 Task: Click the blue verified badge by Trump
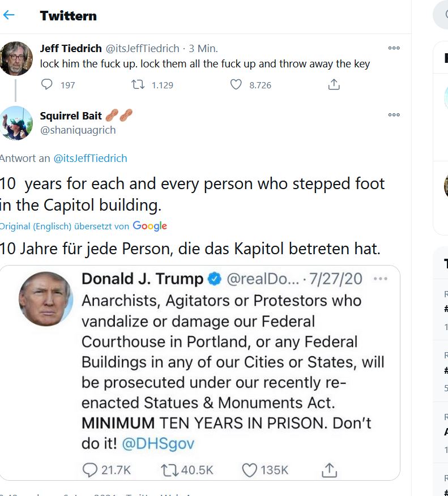pos(214,279)
